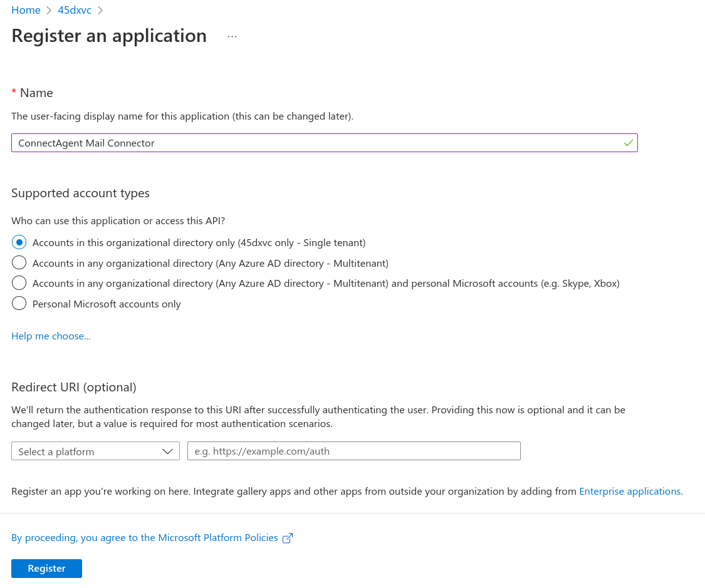Screen dimensions: 705x588
Task: Focus the application Name input field
Action: point(324,143)
